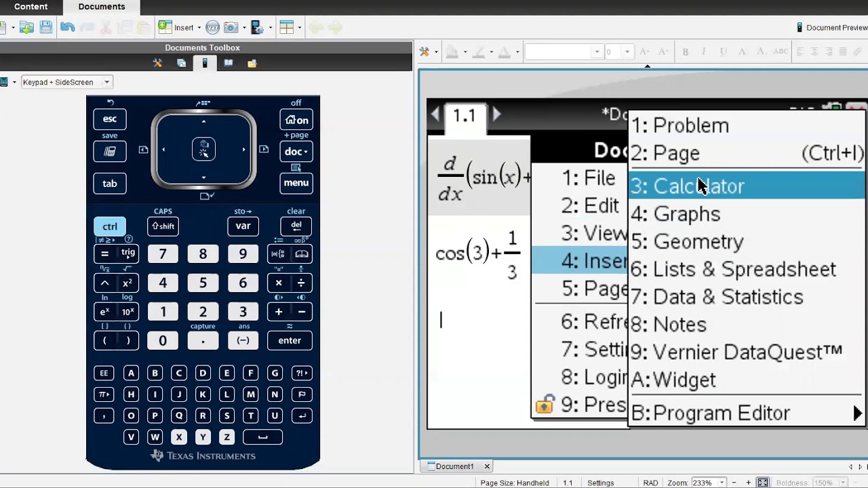Click the Open document folder icon

pos(26,28)
